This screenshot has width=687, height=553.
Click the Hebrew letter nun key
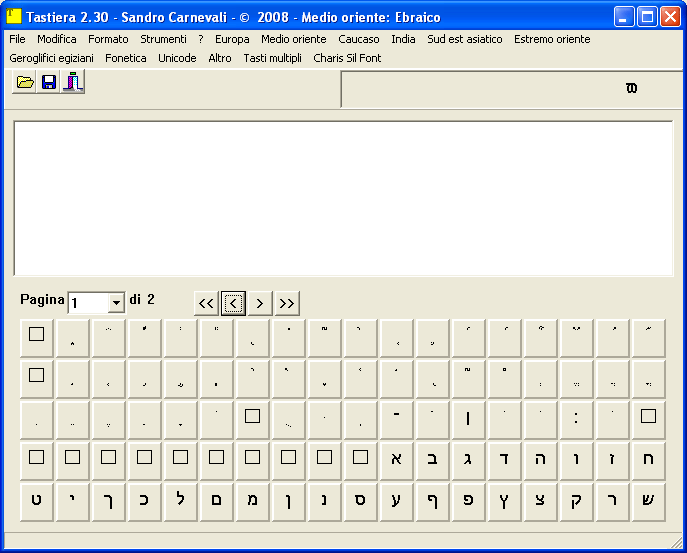(324, 500)
